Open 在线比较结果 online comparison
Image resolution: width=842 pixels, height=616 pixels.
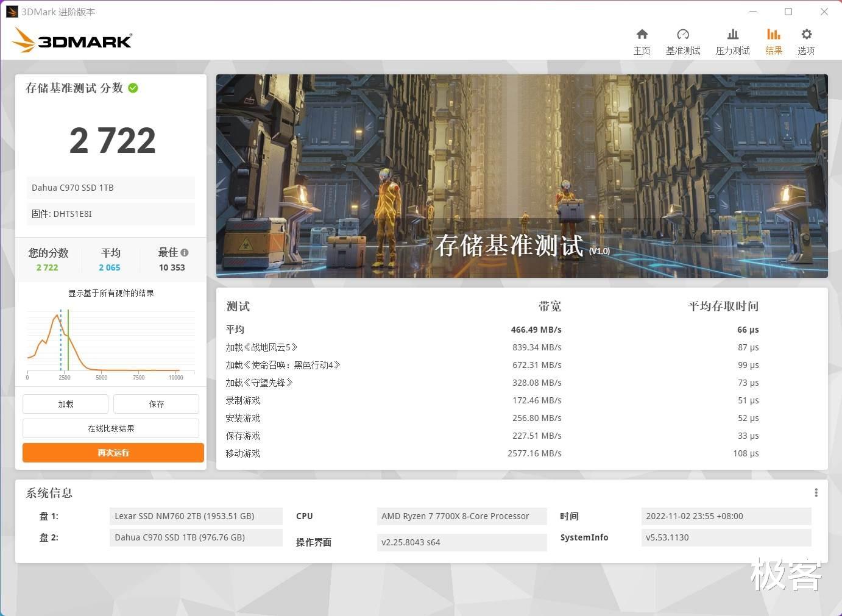point(111,428)
